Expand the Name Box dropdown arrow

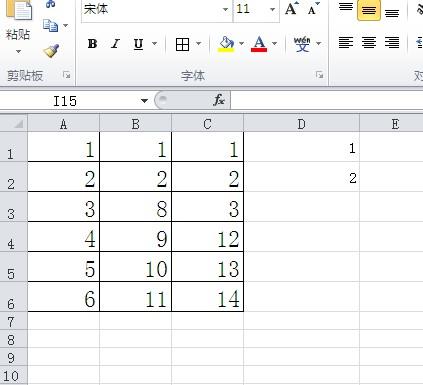click(x=144, y=100)
